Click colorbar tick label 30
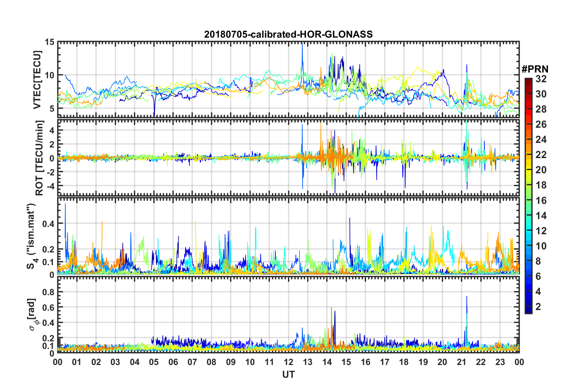This screenshot has width=577, height=392. [x=541, y=94]
